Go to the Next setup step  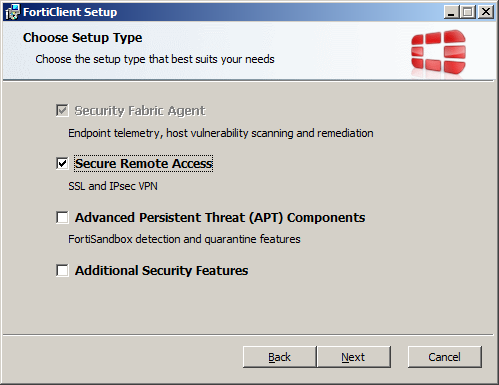354,357
